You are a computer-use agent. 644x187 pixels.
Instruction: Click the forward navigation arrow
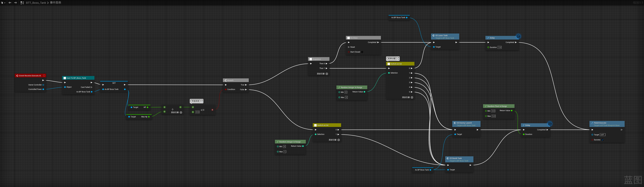16,3
